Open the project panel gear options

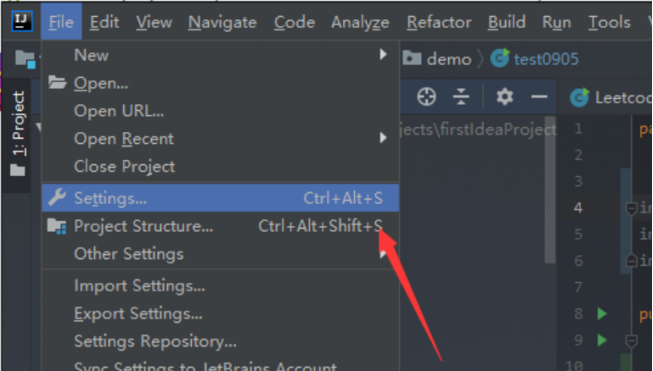(x=504, y=97)
